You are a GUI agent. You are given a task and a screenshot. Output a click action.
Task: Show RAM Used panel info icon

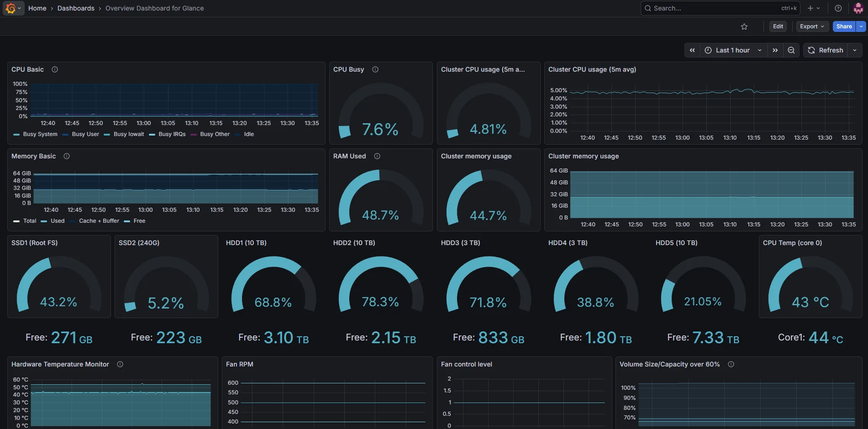[377, 156]
